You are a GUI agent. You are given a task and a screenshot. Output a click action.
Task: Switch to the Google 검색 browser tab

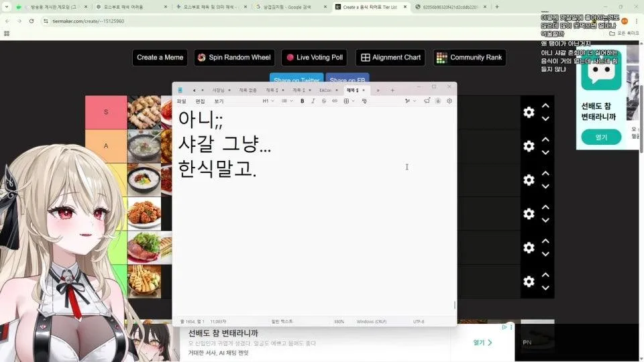point(290,7)
